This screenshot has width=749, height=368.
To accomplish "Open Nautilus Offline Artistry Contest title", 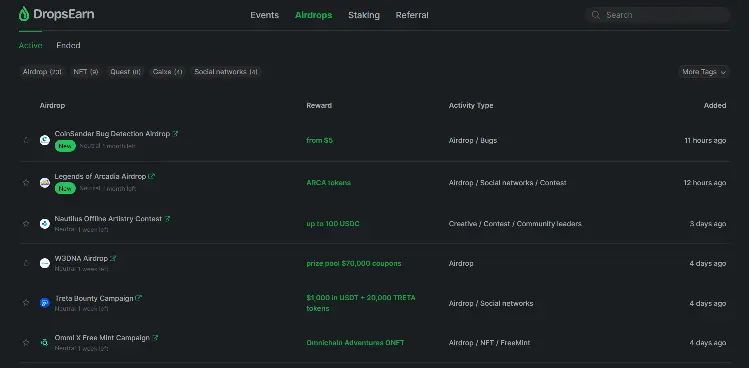I will pos(108,219).
